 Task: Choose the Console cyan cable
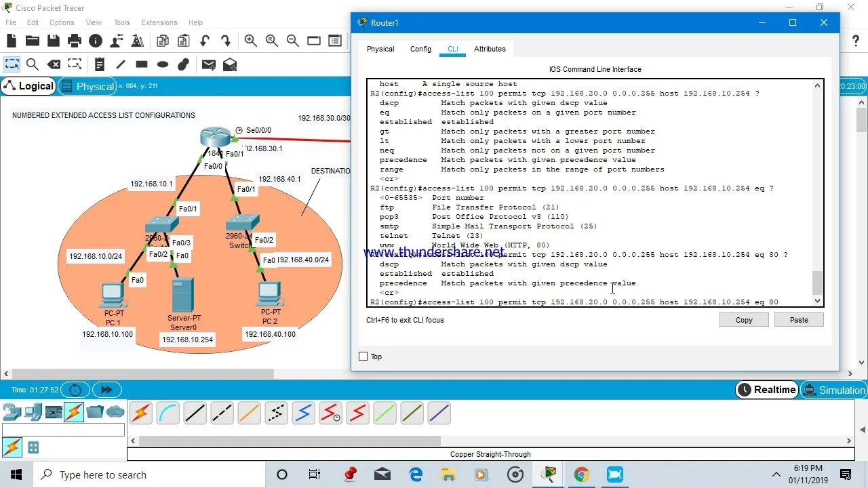[x=167, y=413]
